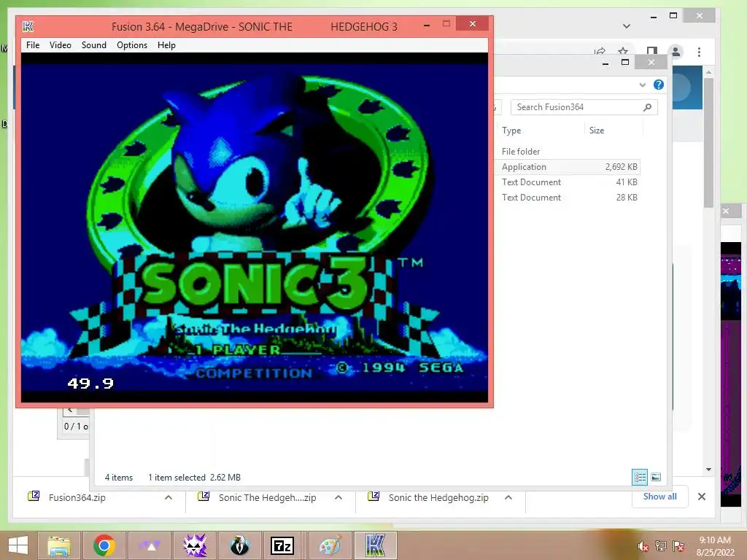The height and width of the screenshot is (560, 747).
Task: Select the Text Document 28 KB row
Action: [x=567, y=197]
